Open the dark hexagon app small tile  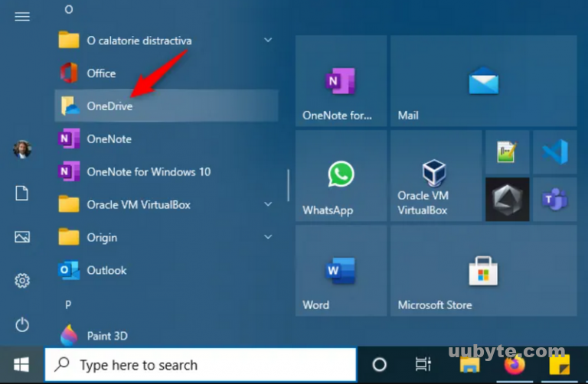pyautogui.click(x=507, y=200)
